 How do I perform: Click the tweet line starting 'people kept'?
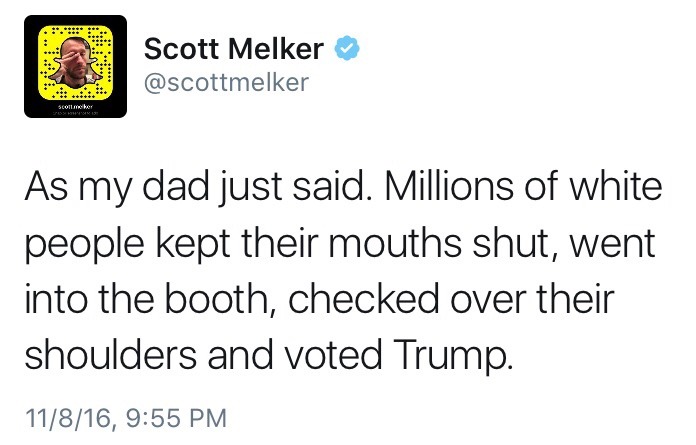tap(340, 243)
